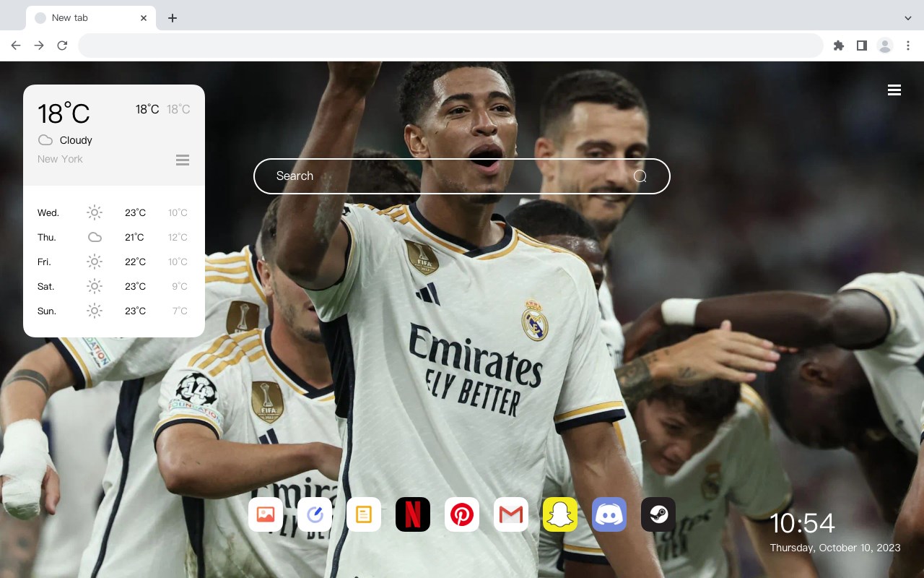Open the Chrome profile avatar
Screen dimensions: 924x578
click(885, 46)
